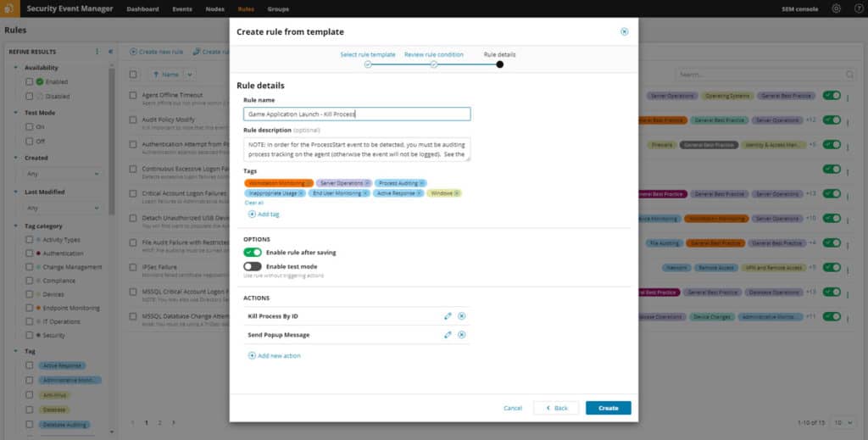
Task: Collapse the Tag filter section
Action: [x=15, y=351]
